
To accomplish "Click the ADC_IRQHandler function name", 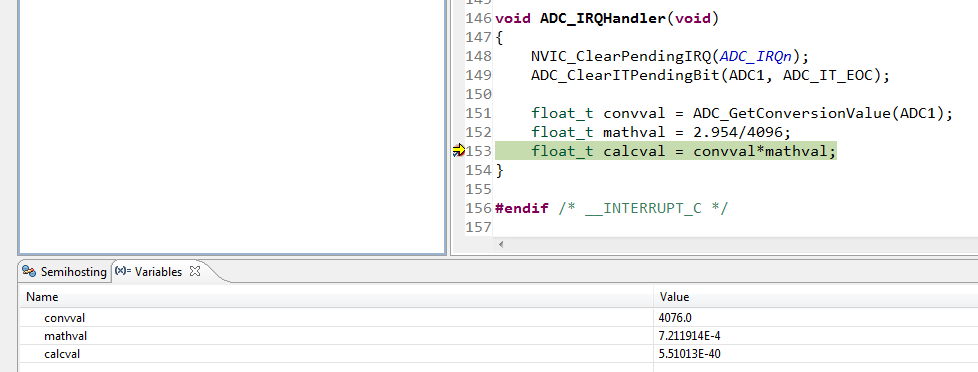I will (x=603, y=18).
